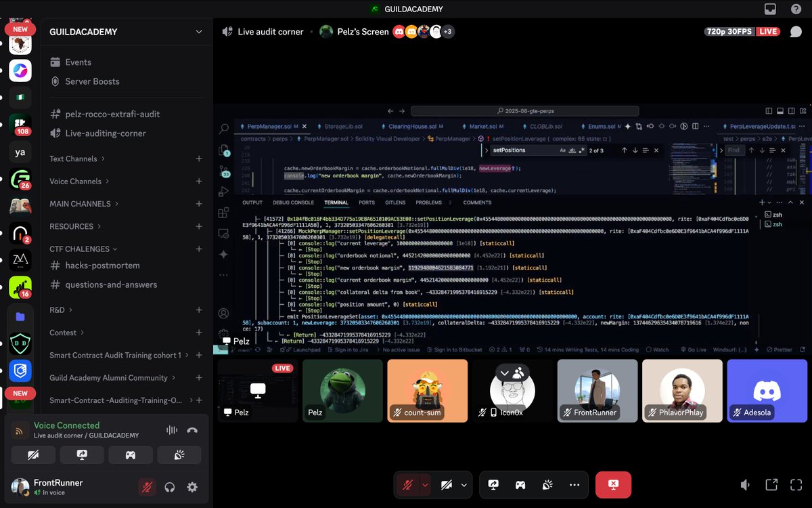Viewport: 812px width, 508px height.
Task: Start an activity from call control bar
Action: [x=520, y=485]
